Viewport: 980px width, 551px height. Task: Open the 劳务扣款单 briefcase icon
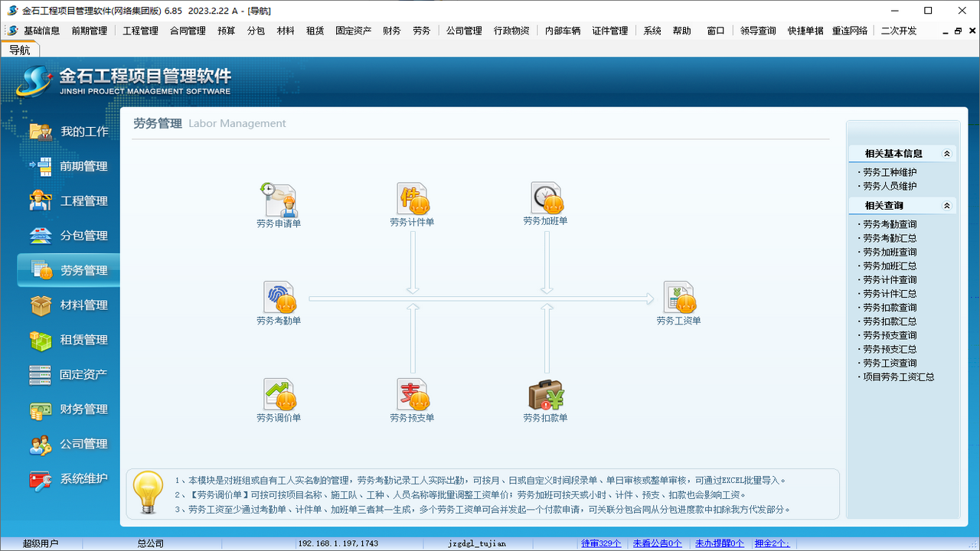[546, 395]
